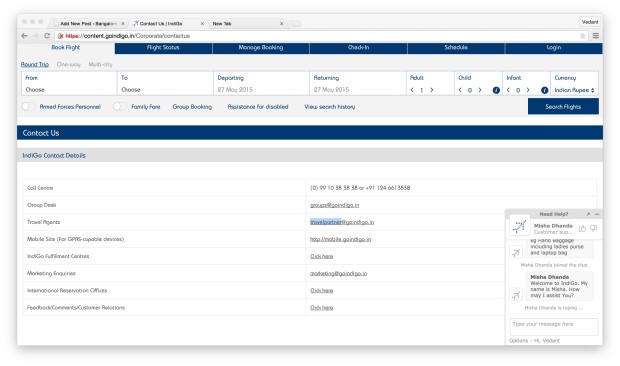Reload the page with the refresh icon
This screenshot has height=366, width=620.
click(47, 36)
